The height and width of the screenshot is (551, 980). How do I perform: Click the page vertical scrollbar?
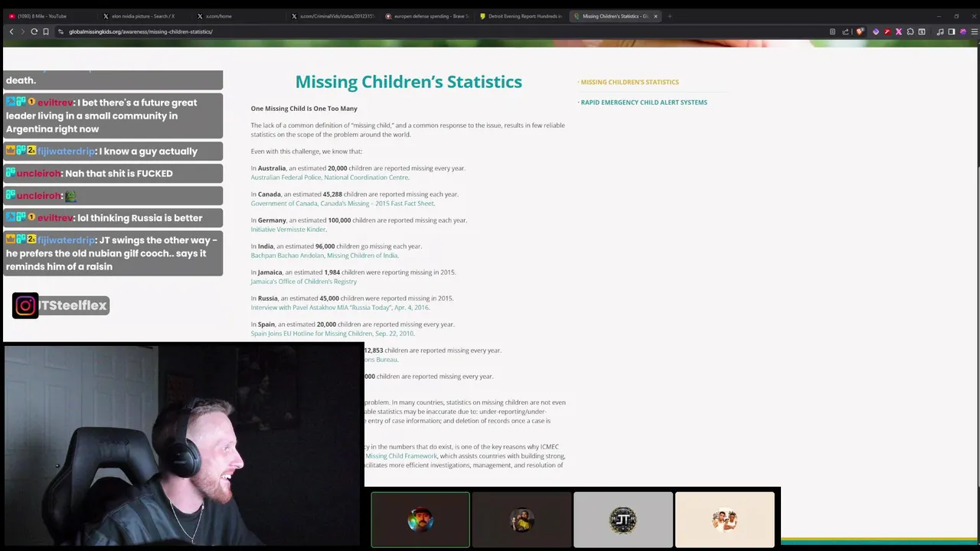click(x=978, y=291)
